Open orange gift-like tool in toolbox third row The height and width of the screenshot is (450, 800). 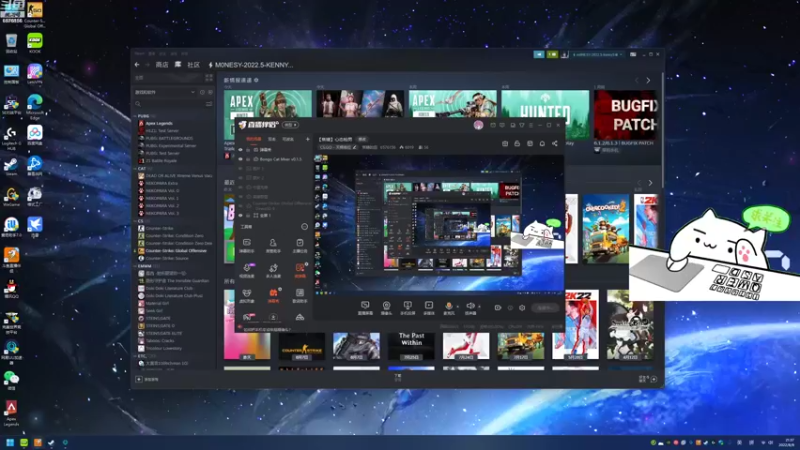[x=273, y=295]
